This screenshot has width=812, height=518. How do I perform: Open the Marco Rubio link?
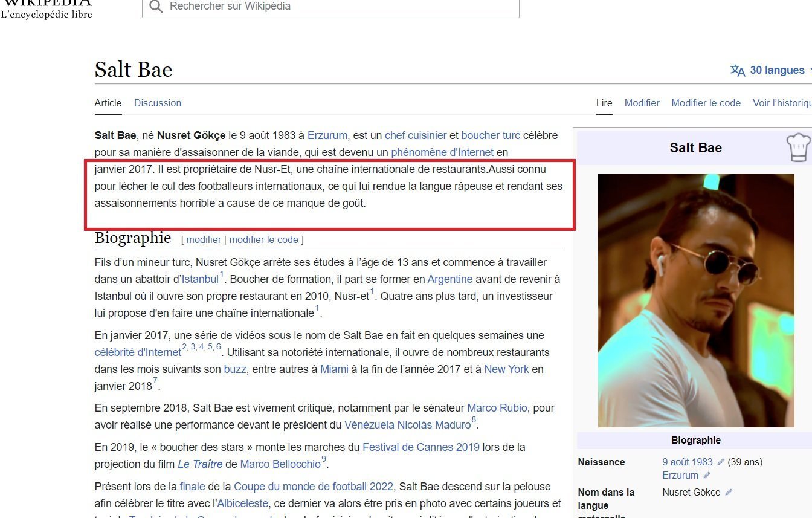click(x=497, y=408)
